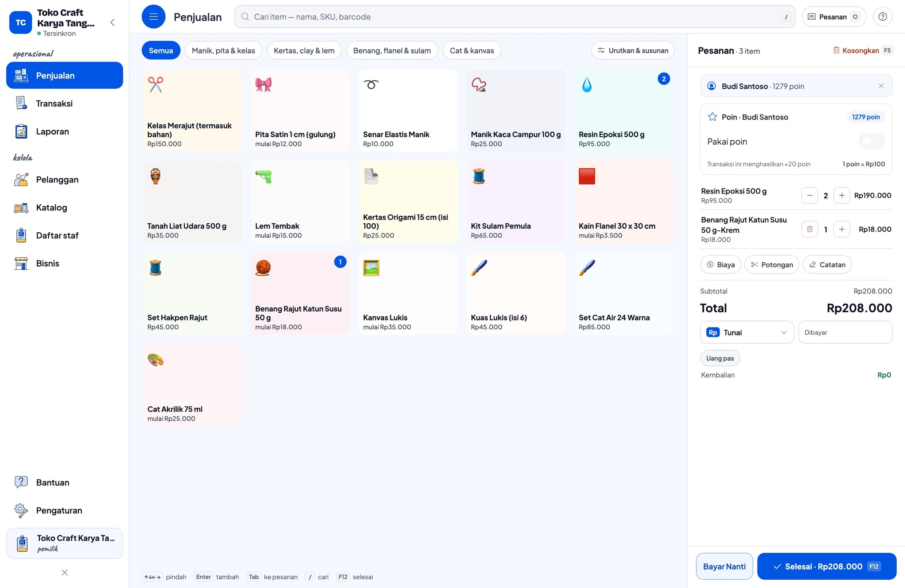Open Laporan in the sidebar
Image resolution: width=905 pixels, height=588 pixels.
tap(64, 131)
